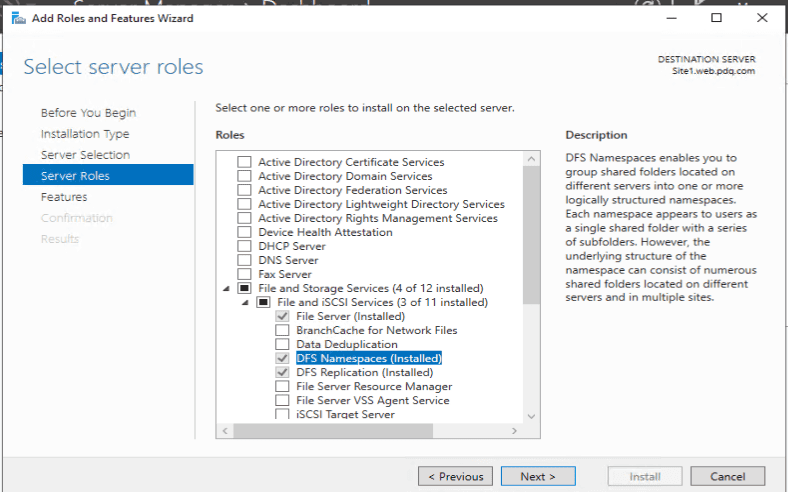Go to Server Selection step
The height and width of the screenshot is (492, 788).
[85, 155]
